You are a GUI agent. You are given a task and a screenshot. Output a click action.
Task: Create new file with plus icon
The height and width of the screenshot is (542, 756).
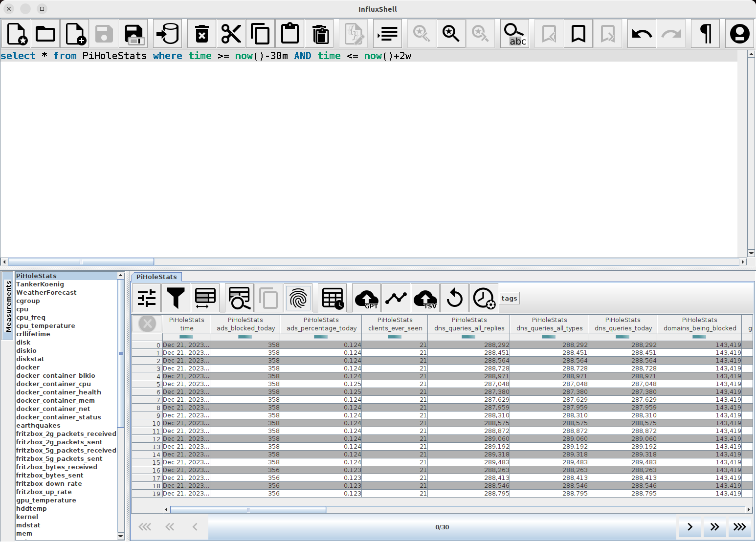coord(75,34)
